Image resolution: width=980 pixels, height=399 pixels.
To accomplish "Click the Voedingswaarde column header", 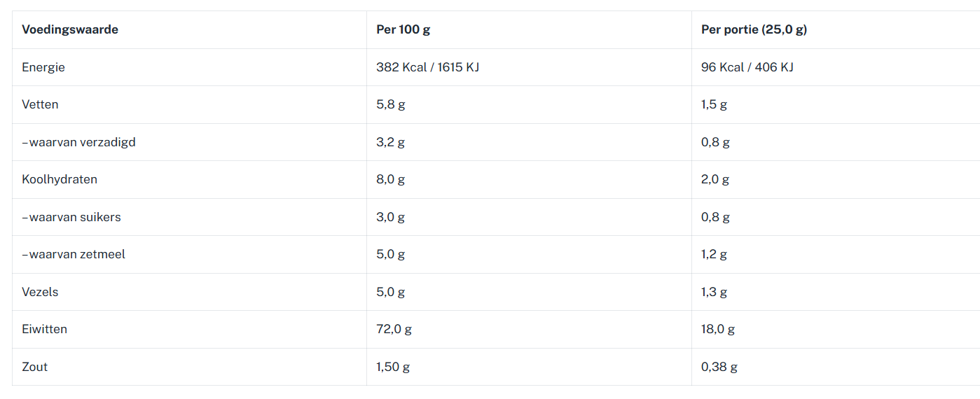I will point(70,29).
